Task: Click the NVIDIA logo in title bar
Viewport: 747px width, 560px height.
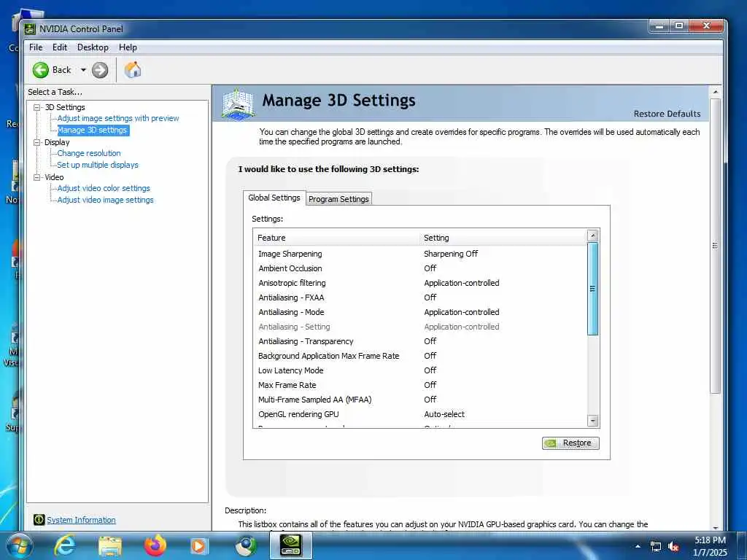Action: [x=29, y=29]
